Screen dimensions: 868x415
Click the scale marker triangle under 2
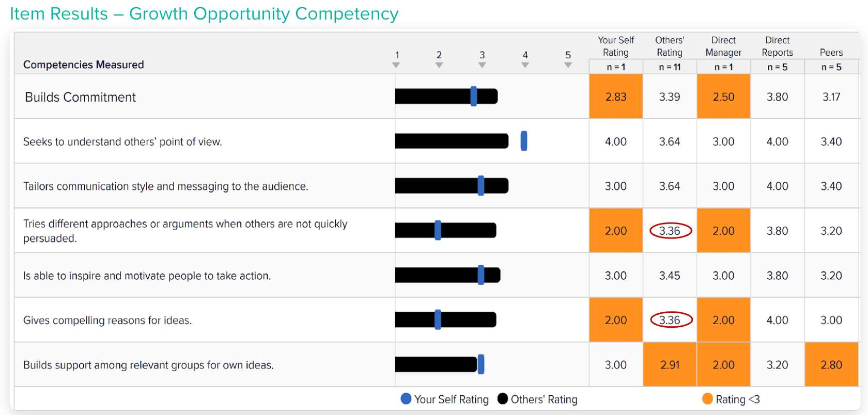coord(439,66)
